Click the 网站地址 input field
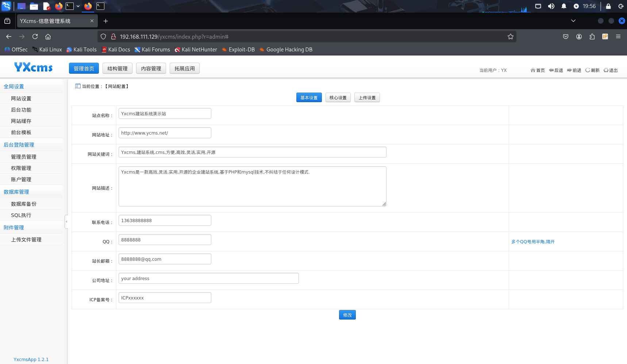Viewport: 627px width, 364px height. [165, 133]
